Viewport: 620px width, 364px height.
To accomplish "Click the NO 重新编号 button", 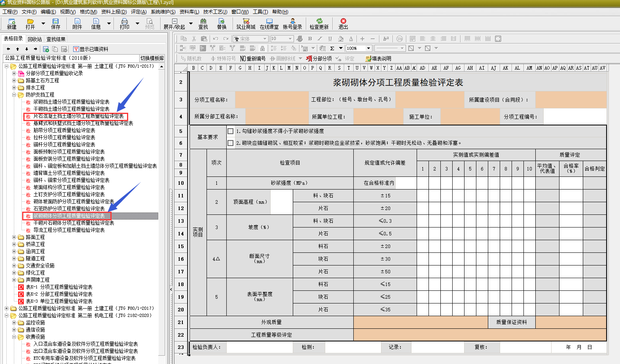I will click(x=253, y=59).
